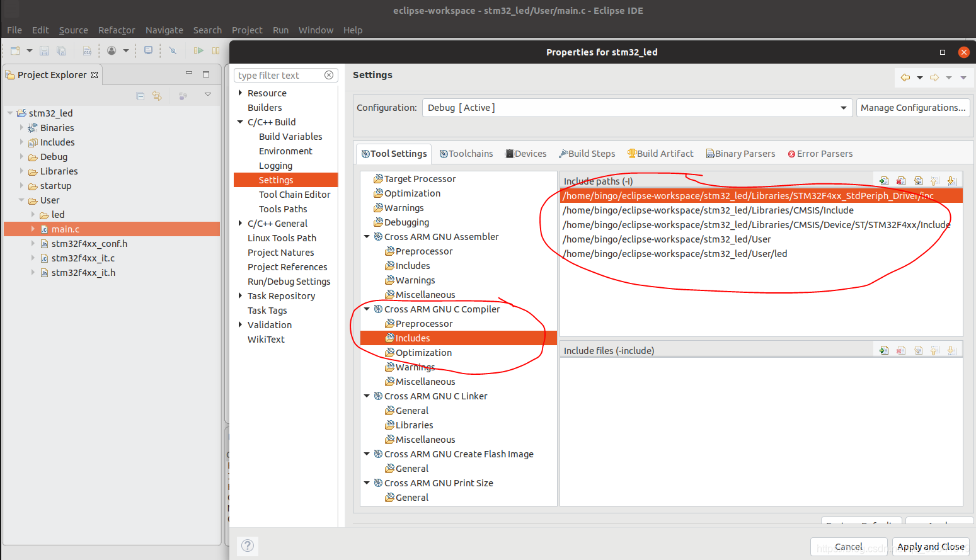
Task: Go forward in properties navigation history
Action: pos(934,77)
